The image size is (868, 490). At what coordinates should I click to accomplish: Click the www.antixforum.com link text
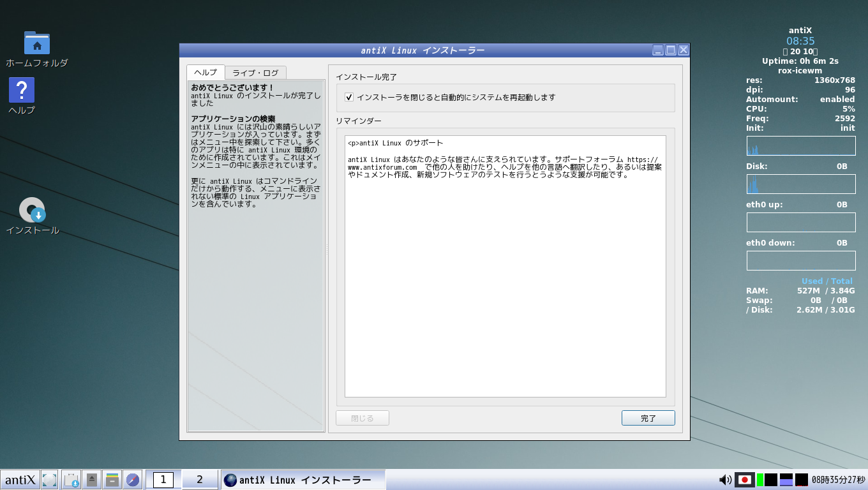[x=382, y=167]
